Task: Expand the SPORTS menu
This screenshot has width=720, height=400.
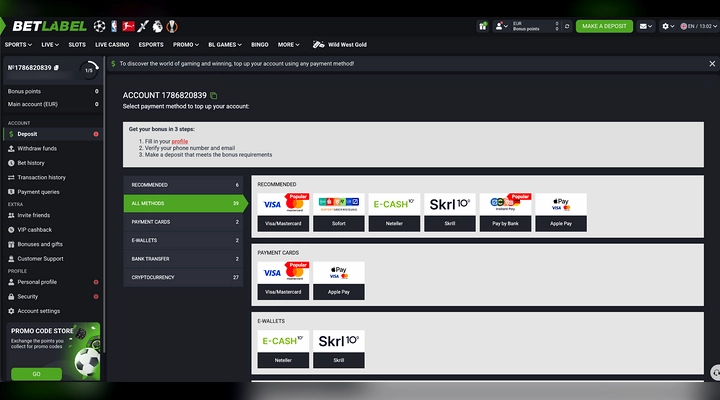Action: click(x=18, y=45)
